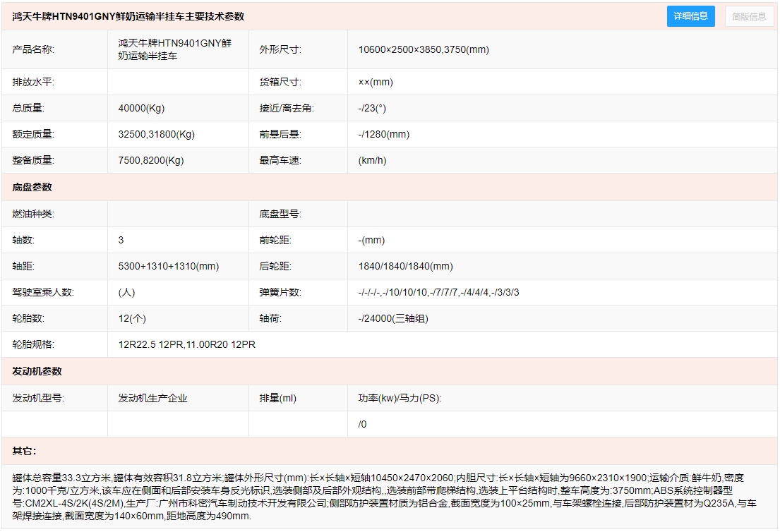Click the 轮胎规格 label
Image resolution: width=780 pixels, height=532 pixels.
[x=33, y=344]
